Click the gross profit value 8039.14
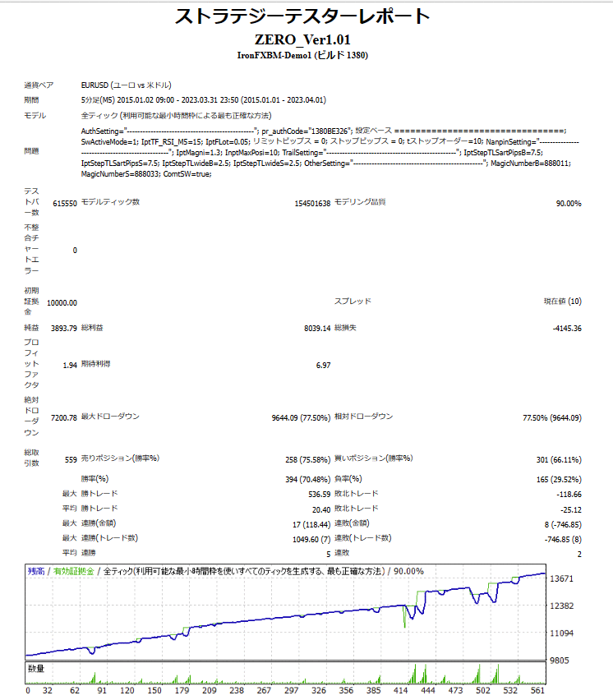The height and width of the screenshot is (700, 613). pos(317,328)
